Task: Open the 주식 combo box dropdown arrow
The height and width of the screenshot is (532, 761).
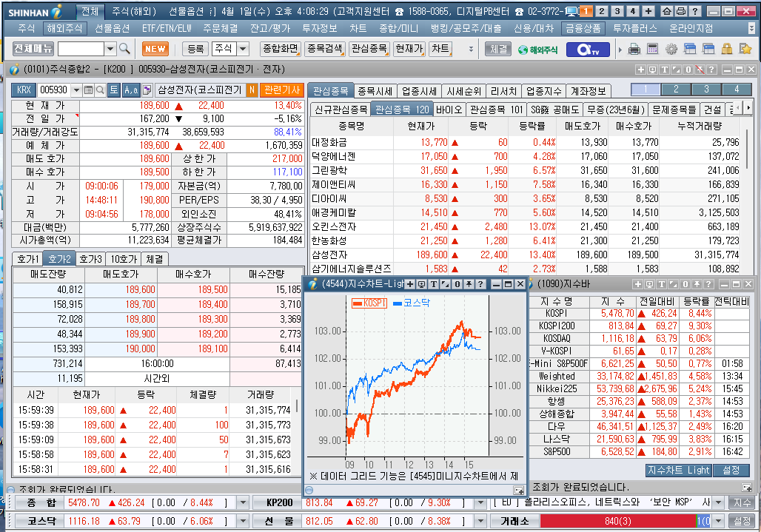Action: [x=243, y=49]
